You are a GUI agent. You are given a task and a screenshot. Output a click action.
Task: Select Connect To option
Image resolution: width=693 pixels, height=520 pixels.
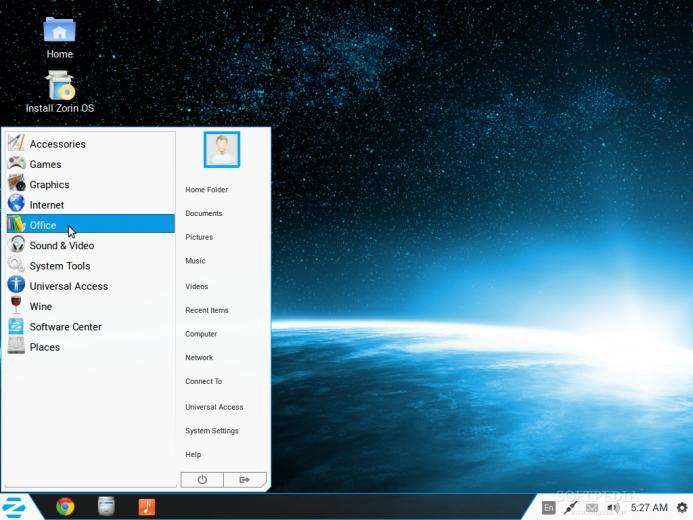click(x=204, y=381)
